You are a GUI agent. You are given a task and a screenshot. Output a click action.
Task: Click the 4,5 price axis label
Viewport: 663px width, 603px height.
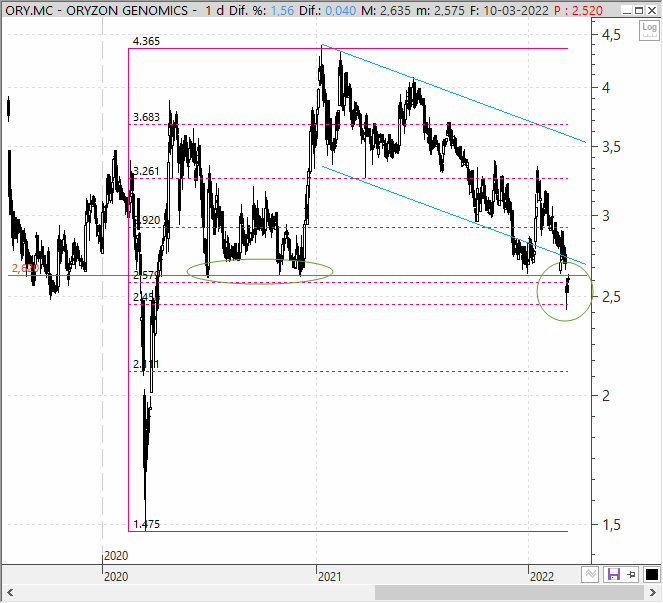(x=611, y=35)
